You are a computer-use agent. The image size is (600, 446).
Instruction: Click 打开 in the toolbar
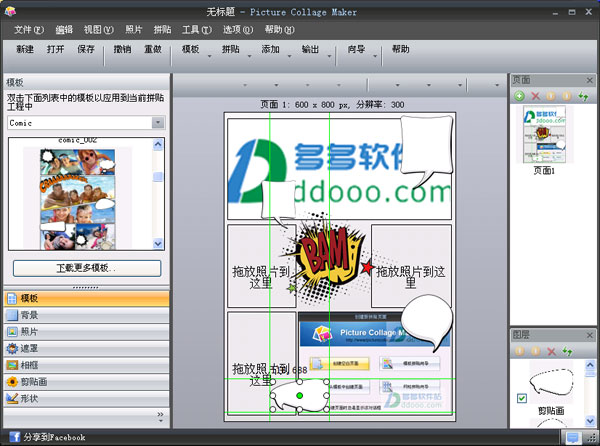tap(55, 49)
